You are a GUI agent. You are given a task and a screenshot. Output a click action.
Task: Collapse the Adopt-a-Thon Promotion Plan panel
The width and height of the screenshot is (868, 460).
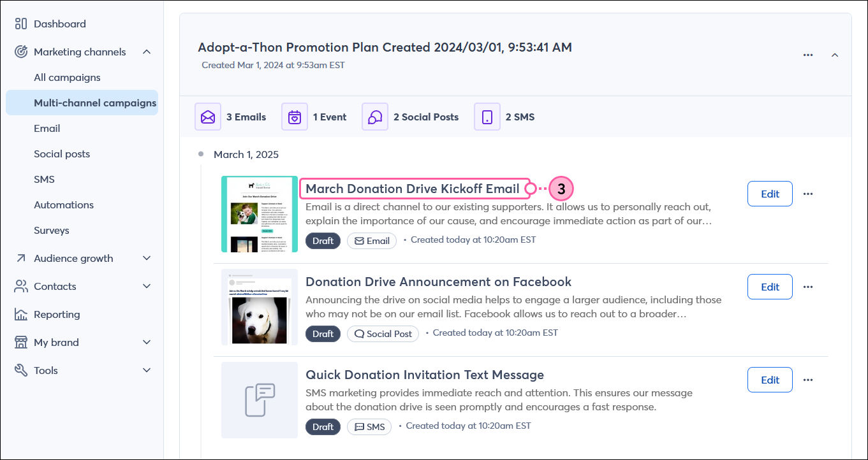835,55
